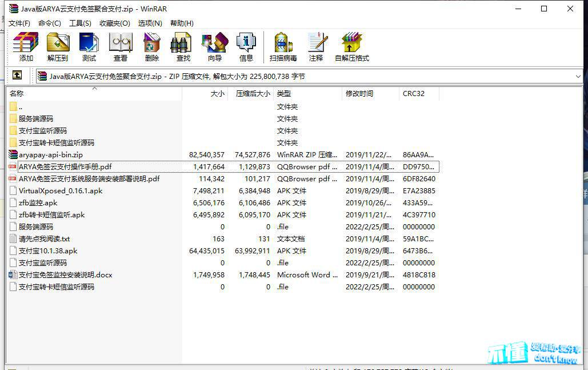Click size value 7,498,211
The width and height of the screenshot is (588, 370).
(209, 190)
